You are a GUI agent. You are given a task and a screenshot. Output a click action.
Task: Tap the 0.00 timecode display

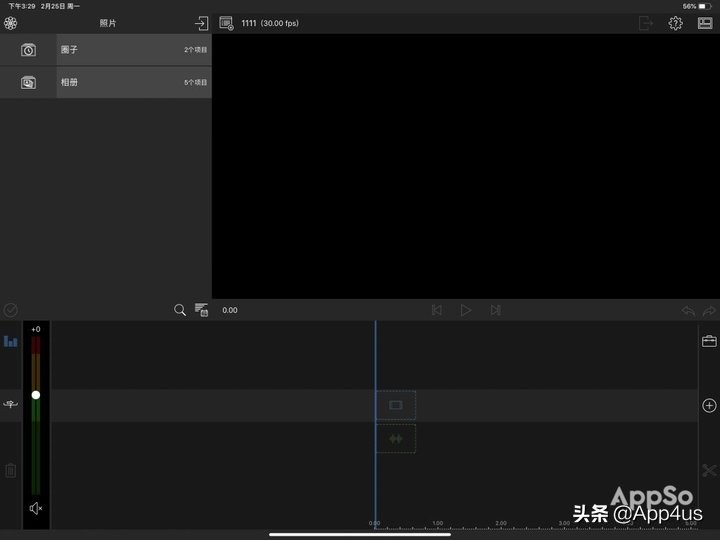click(x=230, y=310)
